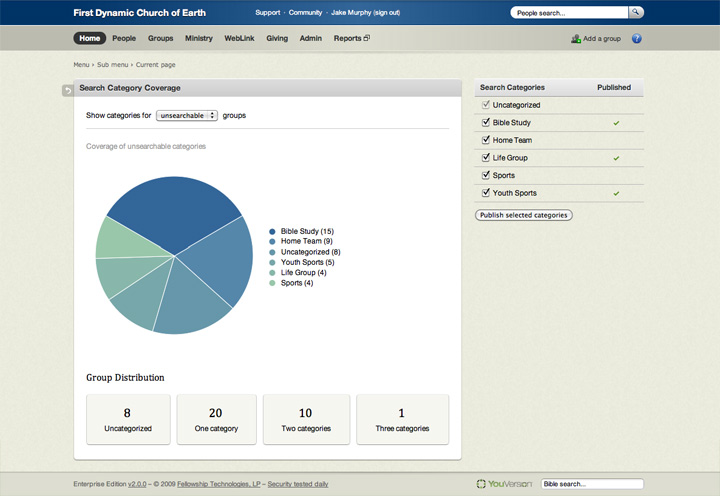Viewport: 720px width, 496px height.
Task: Click Publish selected categories button
Action: pyautogui.click(x=524, y=215)
